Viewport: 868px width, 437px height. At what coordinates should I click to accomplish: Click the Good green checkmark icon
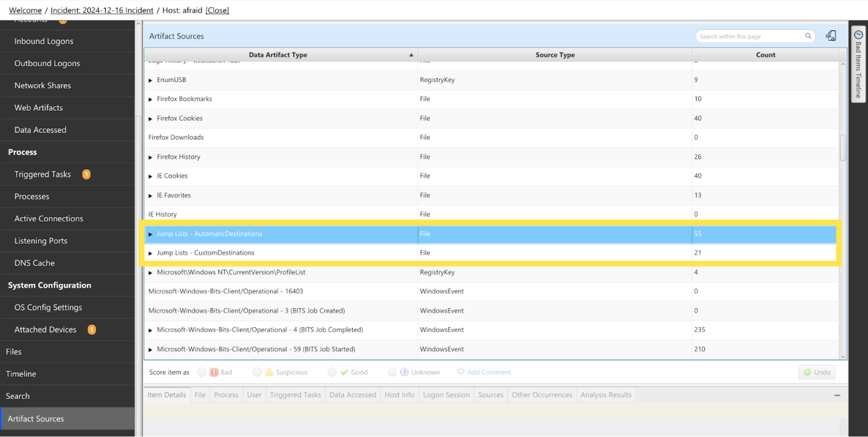click(344, 372)
